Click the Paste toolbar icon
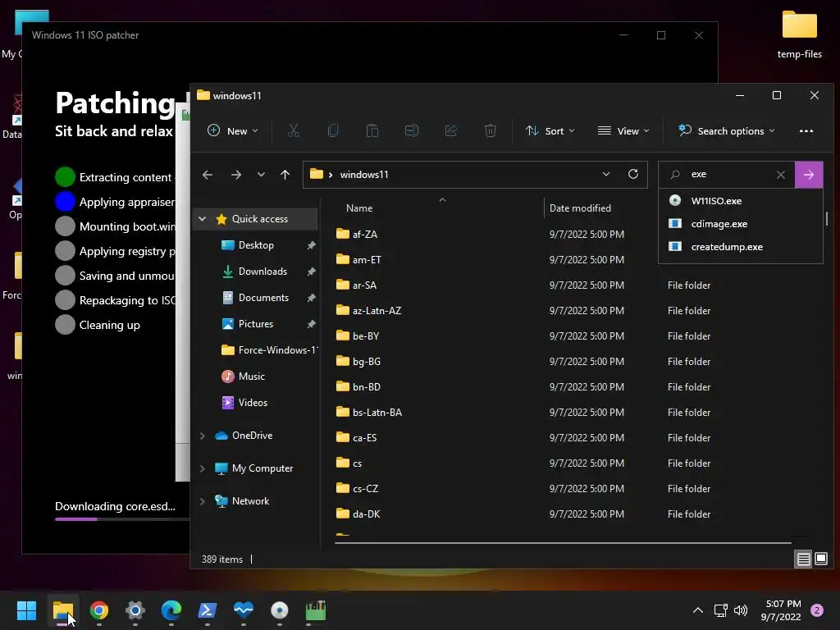The width and height of the screenshot is (840, 630). (x=372, y=130)
